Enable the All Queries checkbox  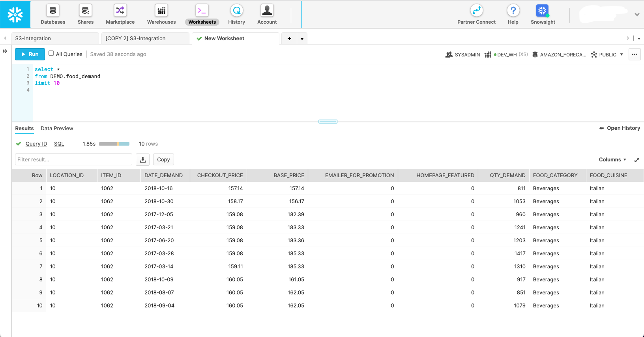51,53
